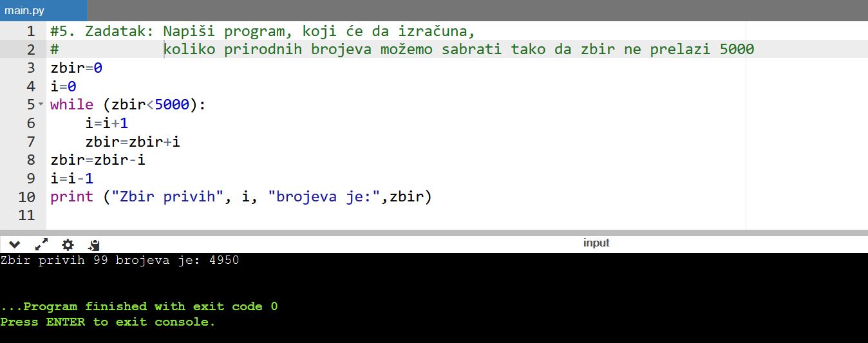Viewport: 868px width, 343px height.
Task: Collapse the console panel with the chevron
Action: coord(14,245)
